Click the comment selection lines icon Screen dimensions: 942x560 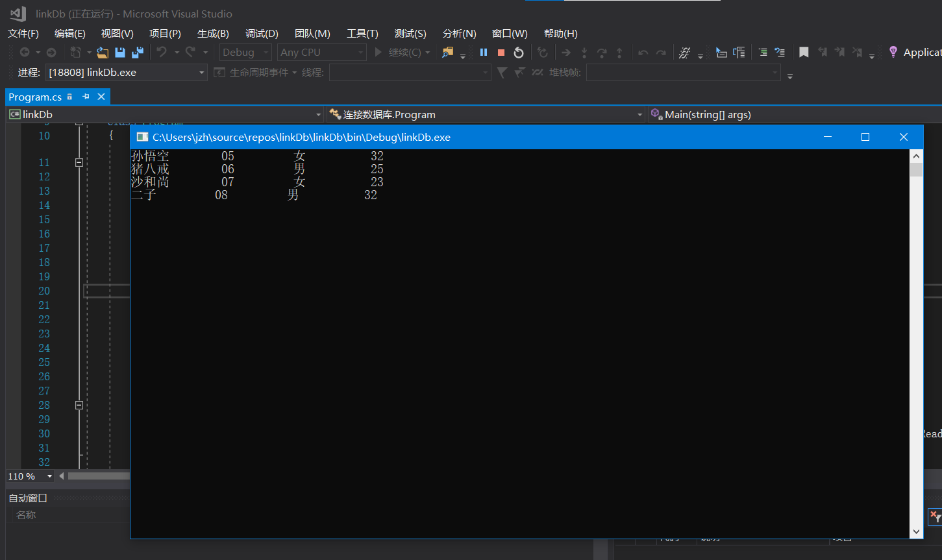click(763, 53)
